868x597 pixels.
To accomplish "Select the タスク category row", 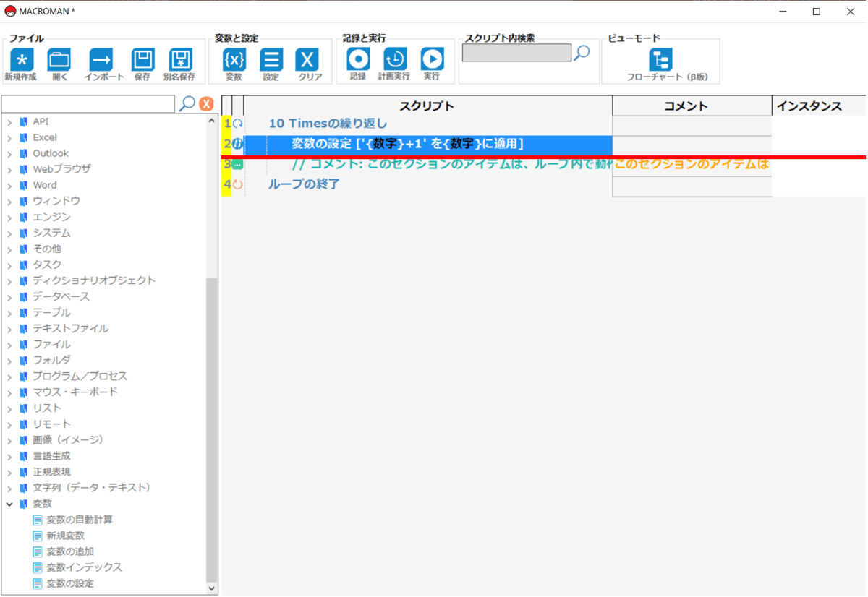I will (x=47, y=265).
